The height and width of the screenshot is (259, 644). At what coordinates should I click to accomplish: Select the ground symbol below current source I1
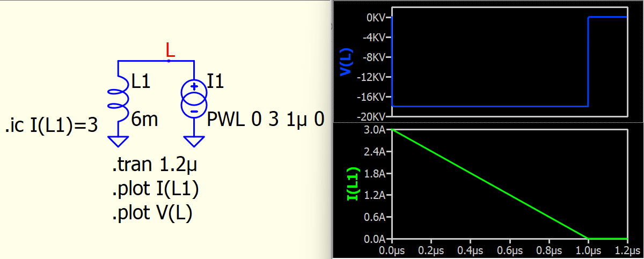click(194, 142)
